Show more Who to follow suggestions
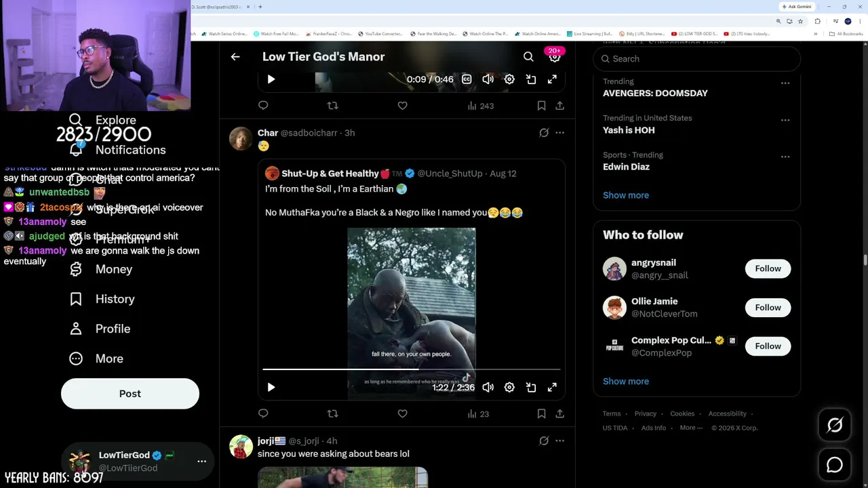This screenshot has width=868, height=488. [x=626, y=381]
